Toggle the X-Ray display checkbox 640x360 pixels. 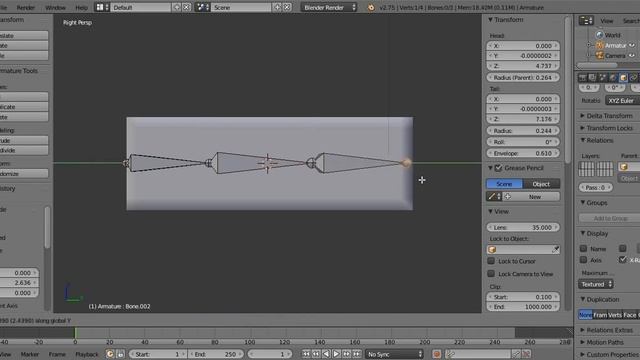pyautogui.click(x=622, y=260)
